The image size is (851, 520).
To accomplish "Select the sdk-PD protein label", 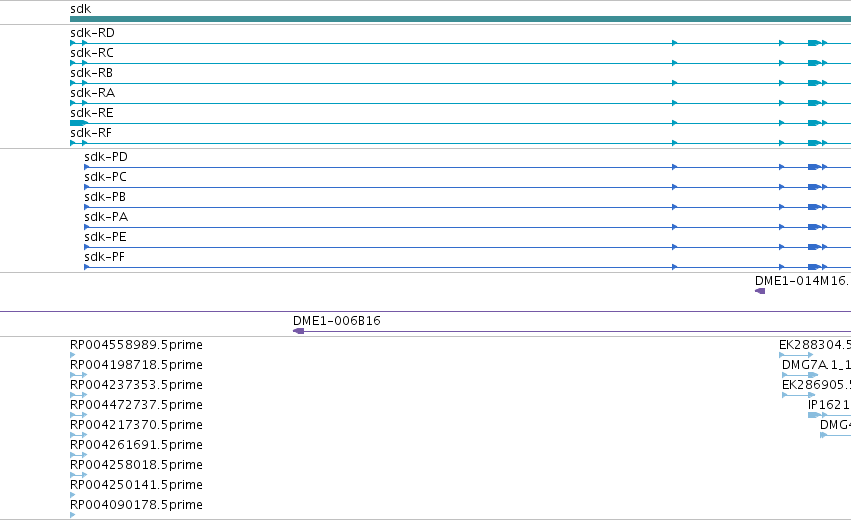I will (106, 157).
